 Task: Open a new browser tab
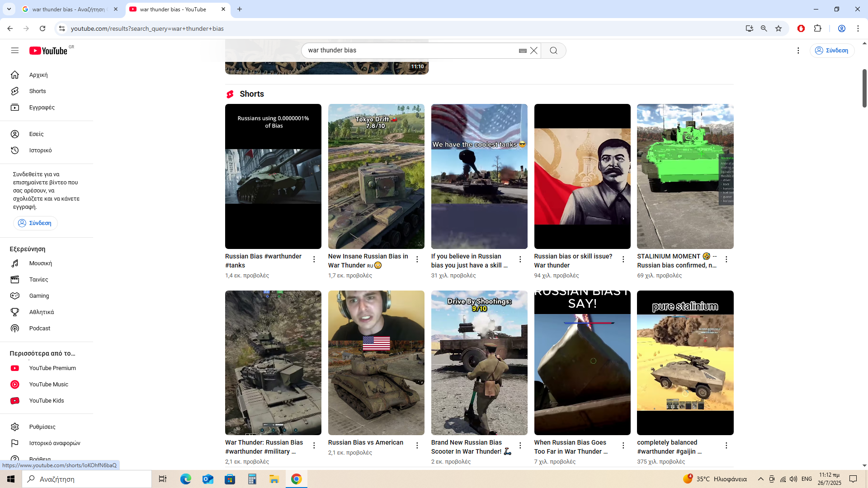pos(240,9)
